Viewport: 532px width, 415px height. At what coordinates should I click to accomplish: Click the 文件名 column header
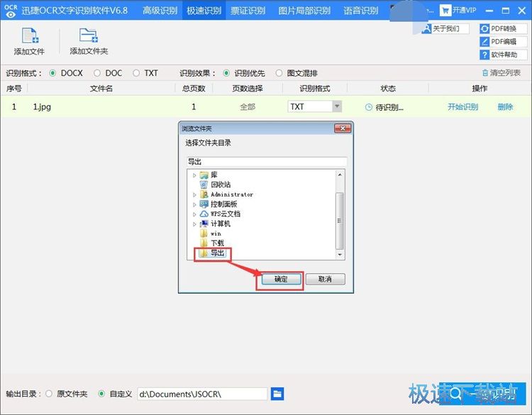pyautogui.click(x=101, y=89)
